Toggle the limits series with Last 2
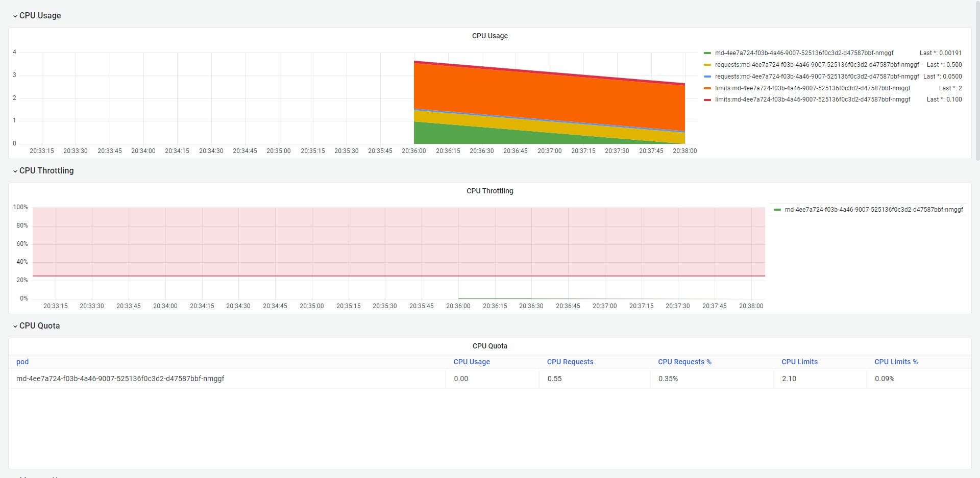The width and height of the screenshot is (980, 478). tap(813, 88)
